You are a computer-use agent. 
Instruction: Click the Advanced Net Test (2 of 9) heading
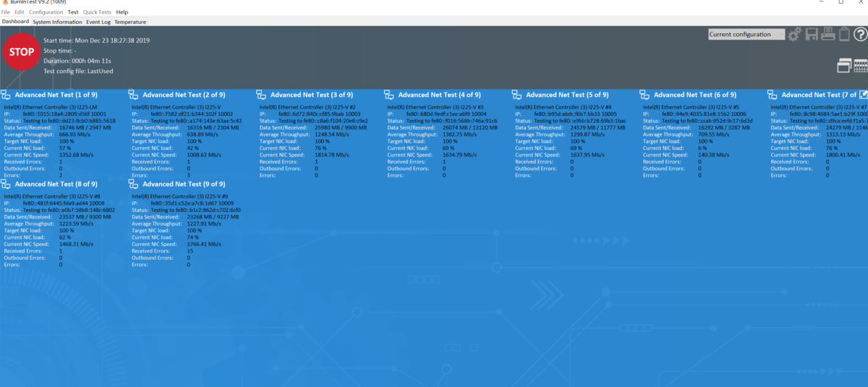click(184, 95)
